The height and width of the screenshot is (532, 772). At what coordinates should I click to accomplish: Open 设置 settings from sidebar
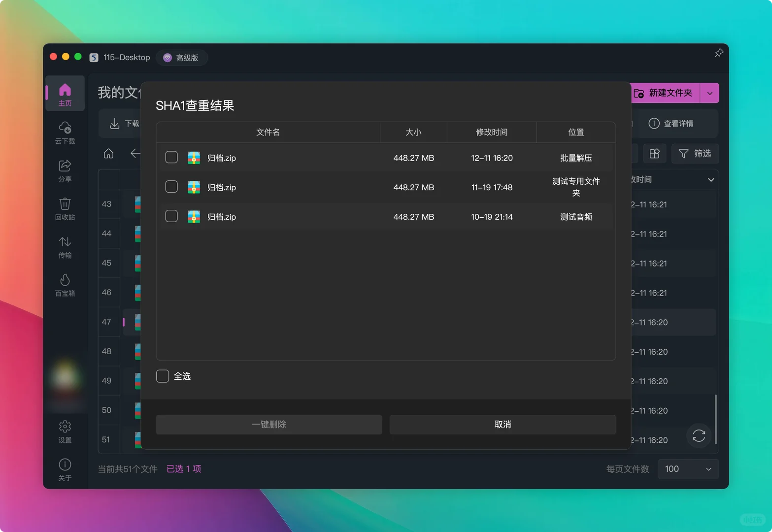pyautogui.click(x=65, y=431)
